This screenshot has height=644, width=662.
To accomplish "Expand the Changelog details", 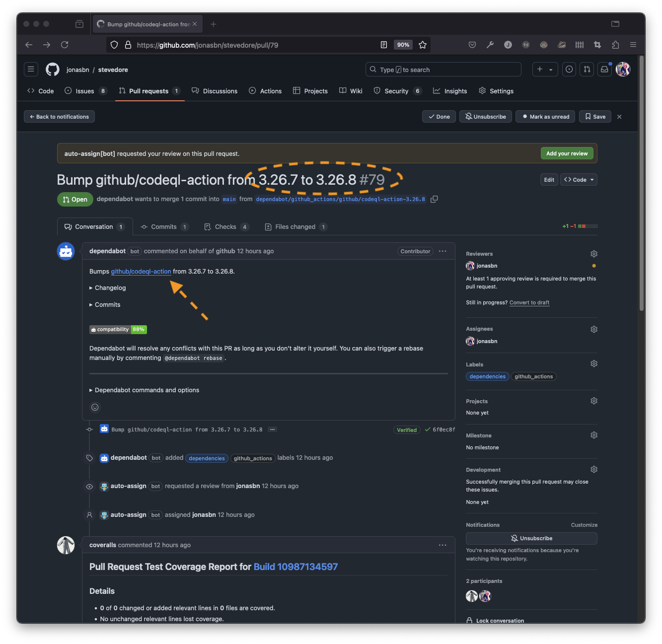I will [x=108, y=288].
